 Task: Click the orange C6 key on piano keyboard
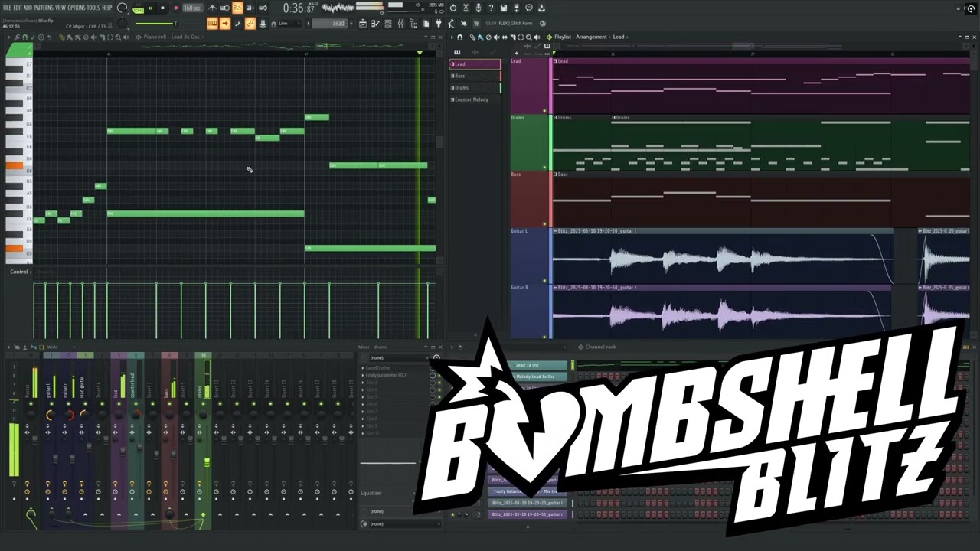coord(14,165)
